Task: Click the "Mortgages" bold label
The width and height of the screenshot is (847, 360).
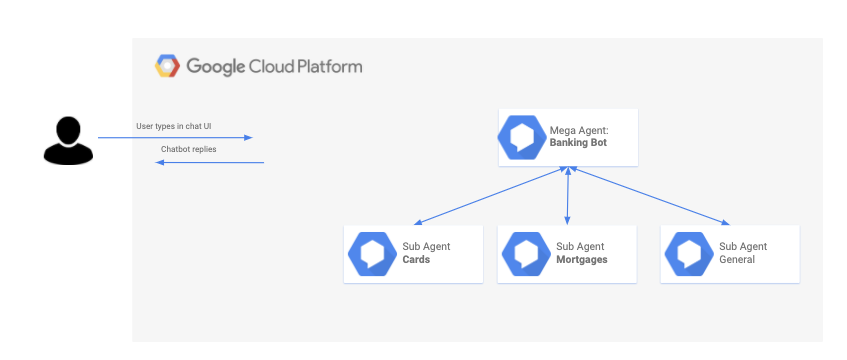Action: 582,259
